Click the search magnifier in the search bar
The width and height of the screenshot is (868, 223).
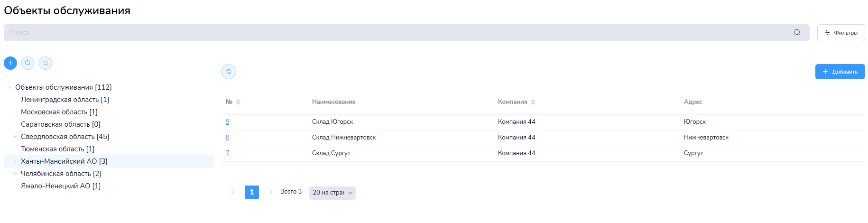797,32
